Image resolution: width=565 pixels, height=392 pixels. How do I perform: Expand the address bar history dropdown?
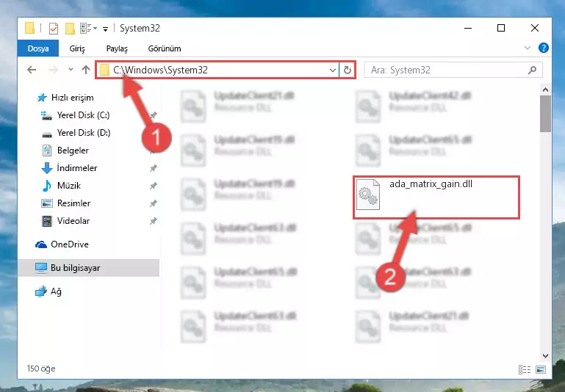pos(333,70)
